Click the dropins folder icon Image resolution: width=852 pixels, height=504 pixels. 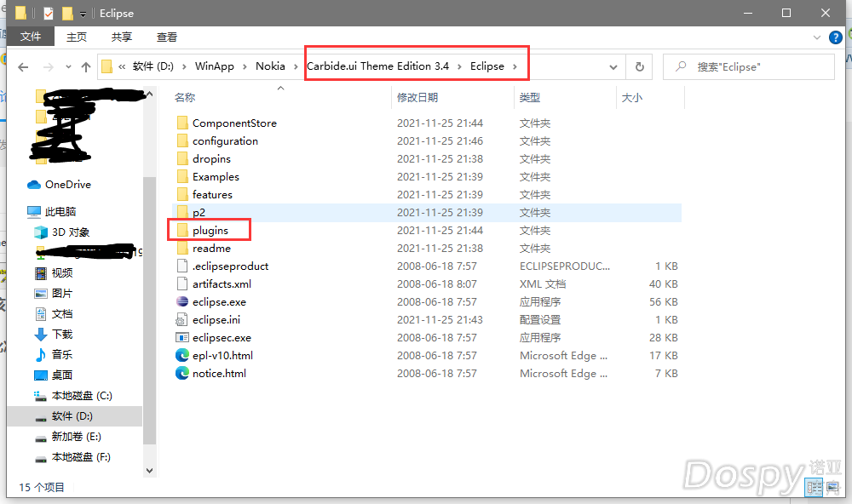tap(182, 159)
